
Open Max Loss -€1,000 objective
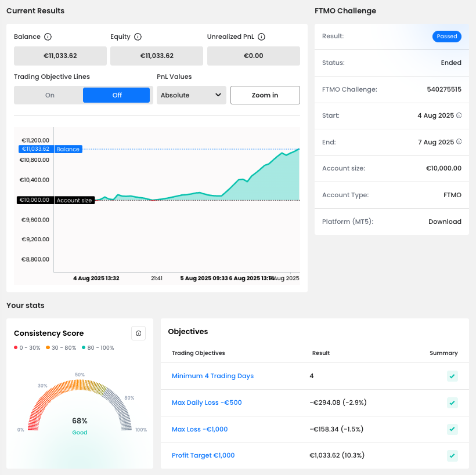(200, 429)
